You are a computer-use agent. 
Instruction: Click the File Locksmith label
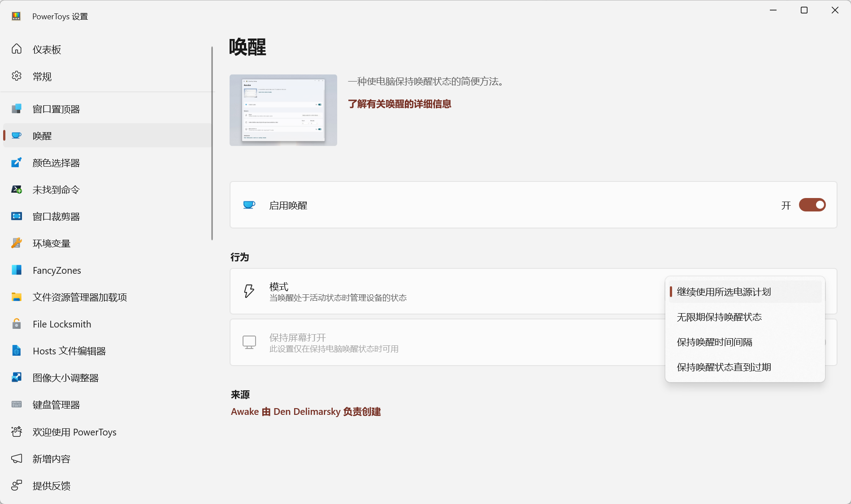pyautogui.click(x=62, y=324)
